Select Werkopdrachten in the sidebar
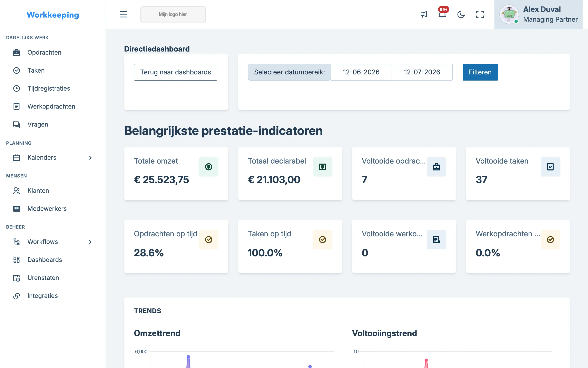This screenshot has height=368, width=588. pos(51,106)
